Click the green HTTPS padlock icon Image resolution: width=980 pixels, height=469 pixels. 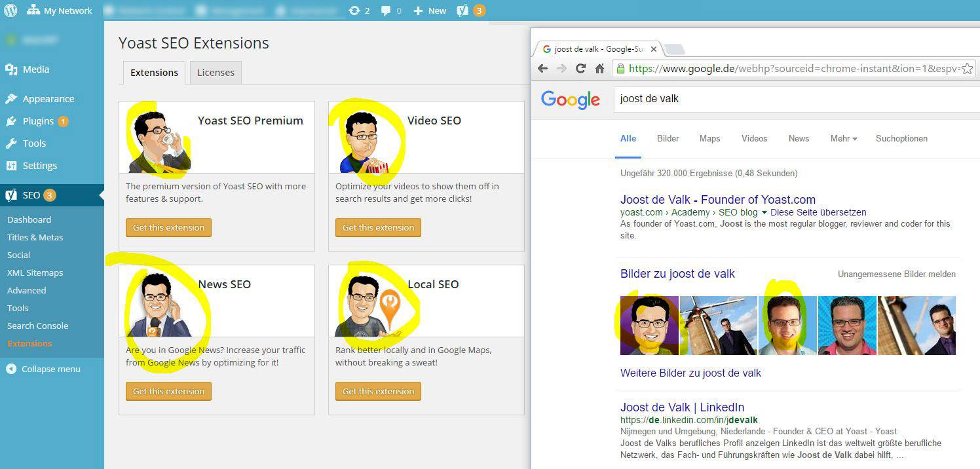[x=620, y=68]
